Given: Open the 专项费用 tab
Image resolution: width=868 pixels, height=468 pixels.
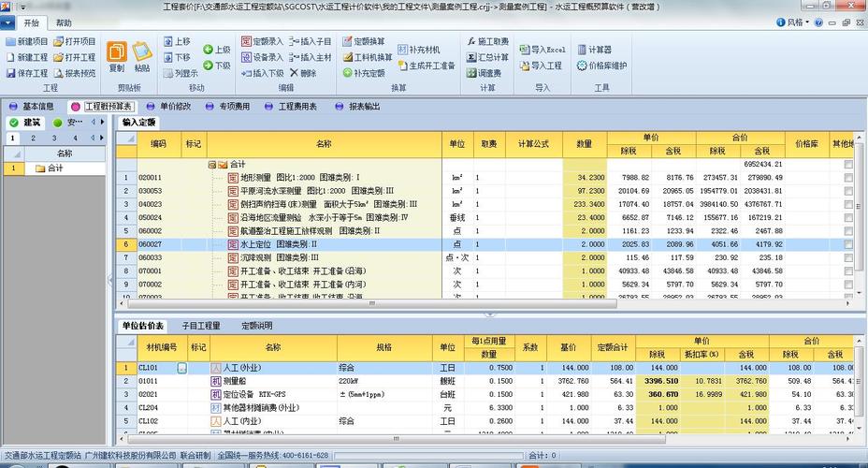Looking at the screenshot, I should pos(227,107).
